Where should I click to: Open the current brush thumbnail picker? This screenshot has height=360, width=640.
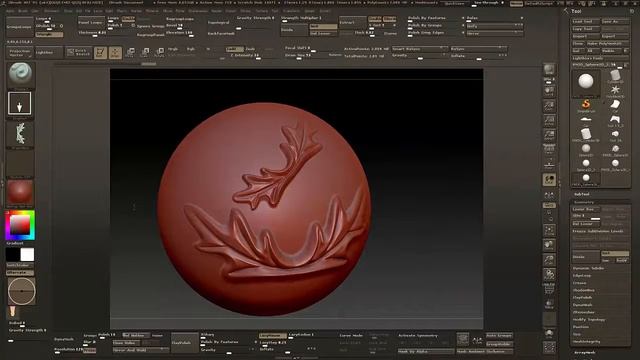[x=20, y=75]
